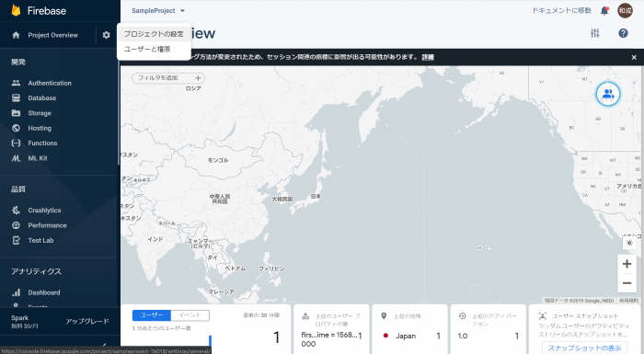Click the 開発 section heading
Screen dimensions: 644x354
[18, 62]
